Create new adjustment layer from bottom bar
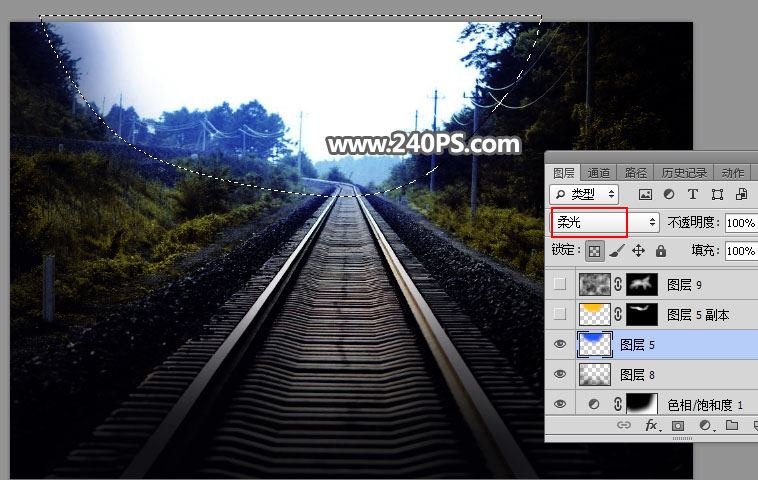Viewport: 758px width, 480px height. pos(705,426)
